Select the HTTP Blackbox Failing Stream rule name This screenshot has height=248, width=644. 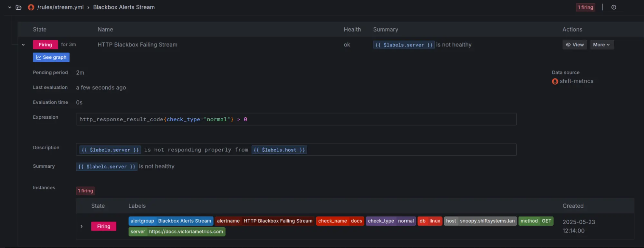coord(138,45)
